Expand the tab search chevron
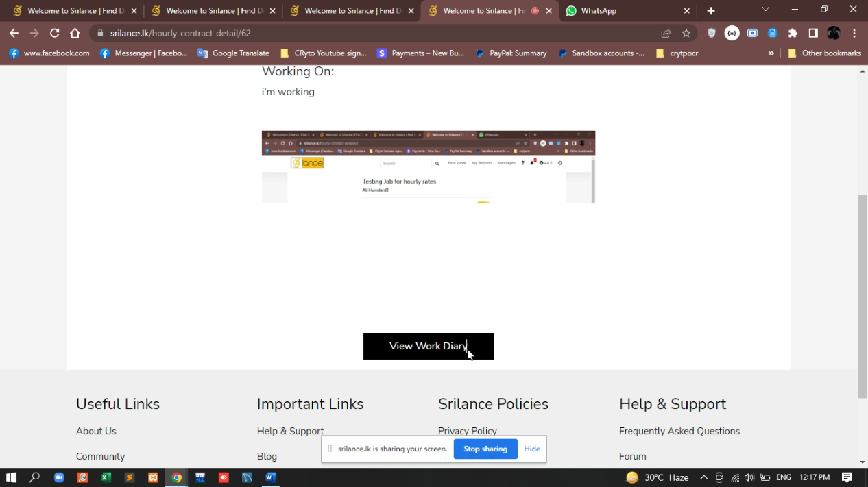 pyautogui.click(x=766, y=10)
